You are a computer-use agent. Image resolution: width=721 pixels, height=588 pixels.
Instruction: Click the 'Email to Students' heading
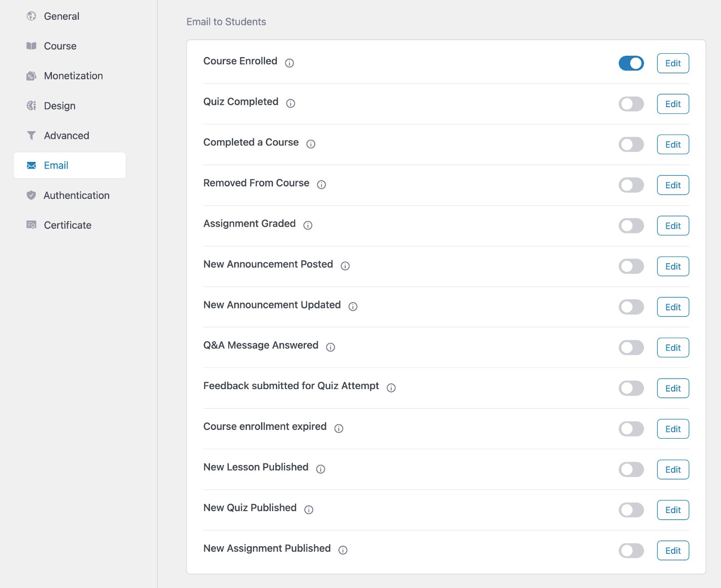(x=226, y=22)
